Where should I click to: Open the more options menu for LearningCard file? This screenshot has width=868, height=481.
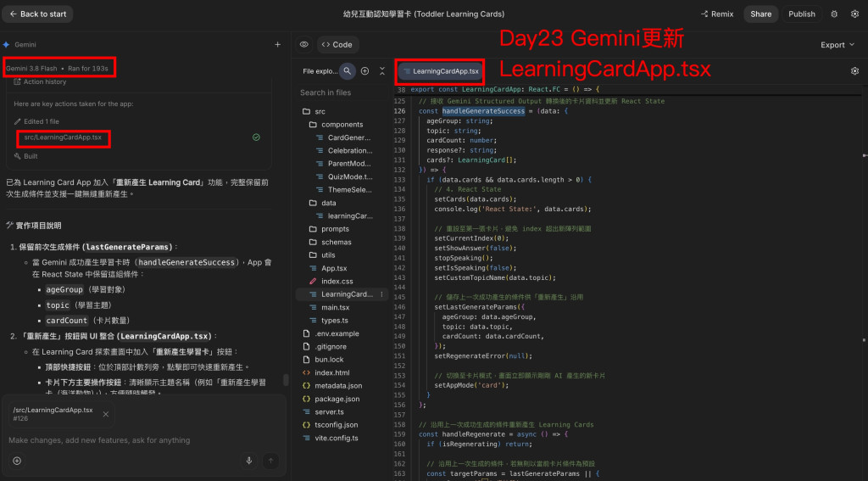pos(381,294)
